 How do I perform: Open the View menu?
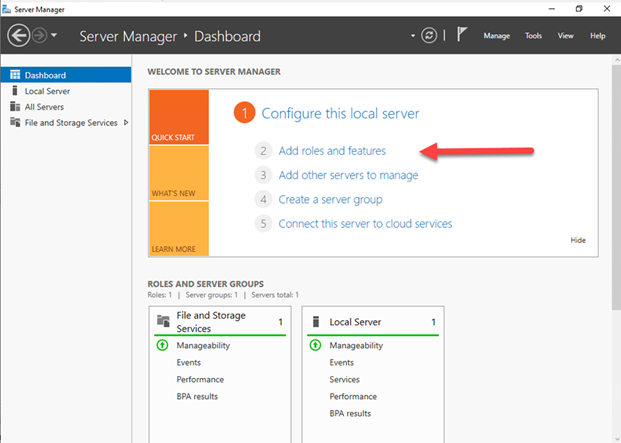(566, 36)
